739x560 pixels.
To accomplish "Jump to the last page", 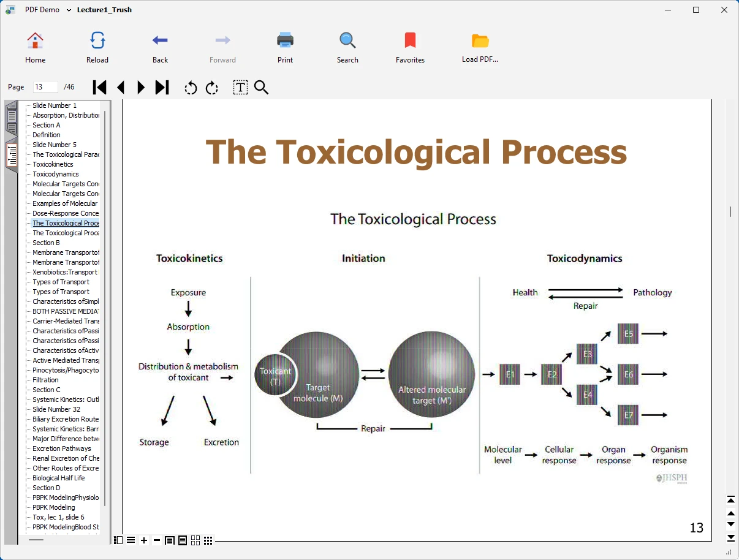I will 162,88.
